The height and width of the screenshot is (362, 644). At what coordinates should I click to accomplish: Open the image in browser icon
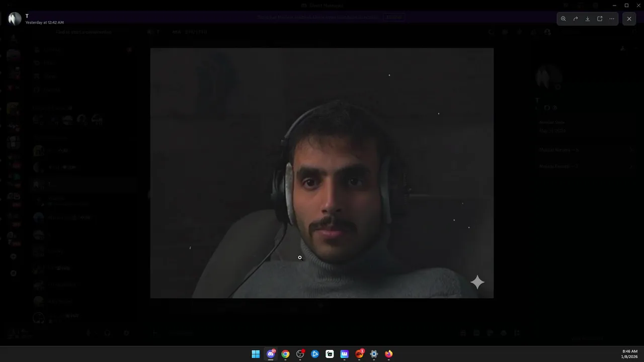600,19
